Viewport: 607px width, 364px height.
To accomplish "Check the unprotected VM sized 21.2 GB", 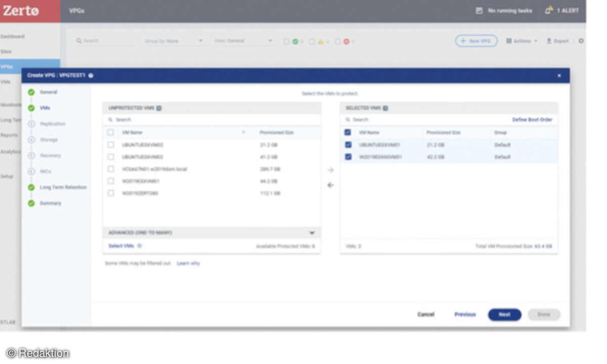I will (x=111, y=145).
